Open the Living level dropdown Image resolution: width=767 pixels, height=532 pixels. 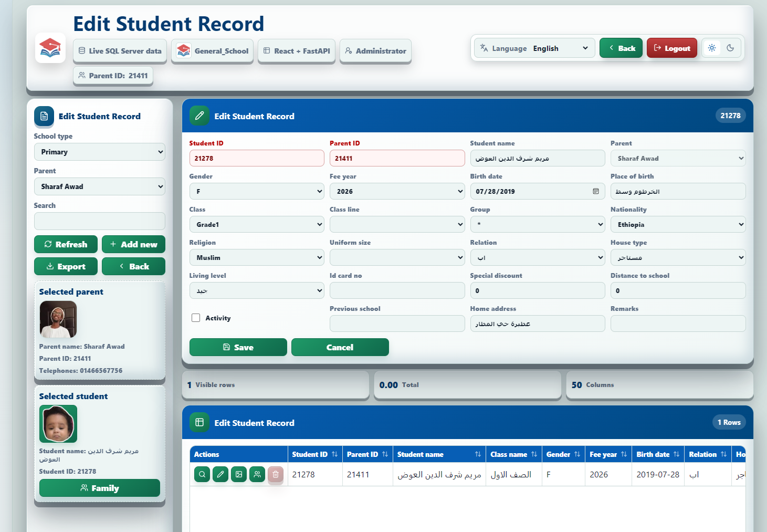257,290
